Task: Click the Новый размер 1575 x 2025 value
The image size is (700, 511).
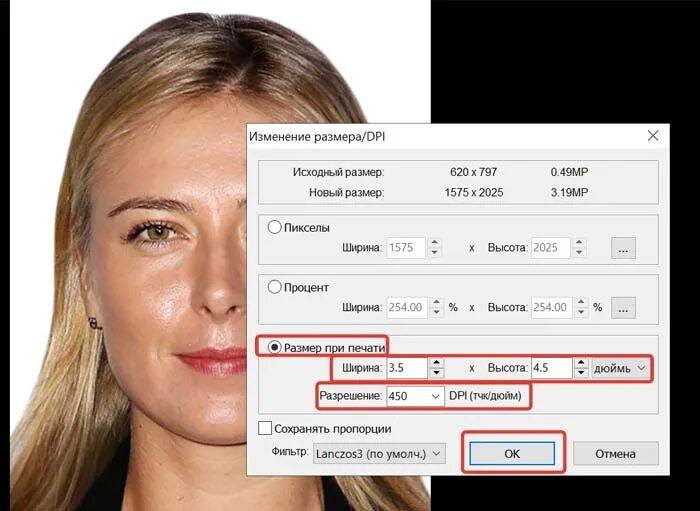Action: (473, 192)
